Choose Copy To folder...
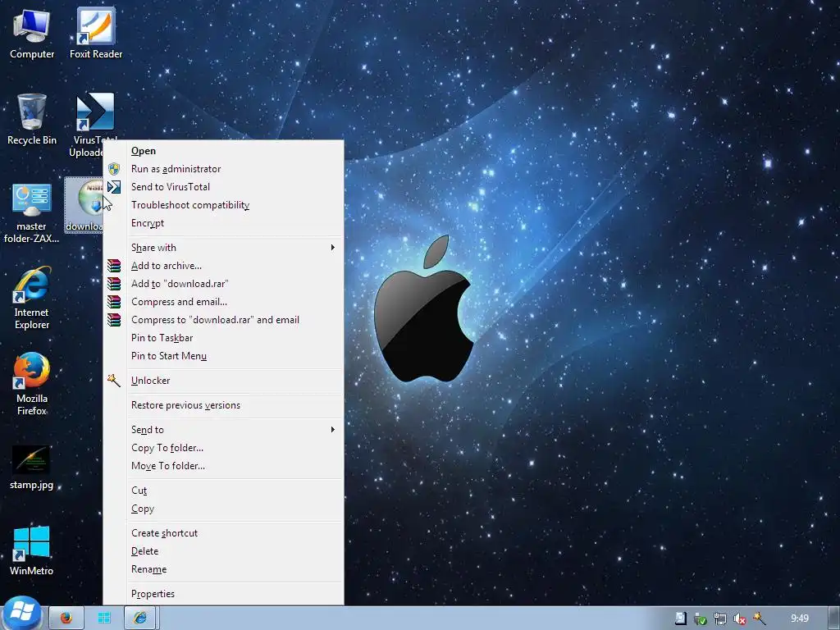This screenshot has width=840, height=630. coord(223,448)
